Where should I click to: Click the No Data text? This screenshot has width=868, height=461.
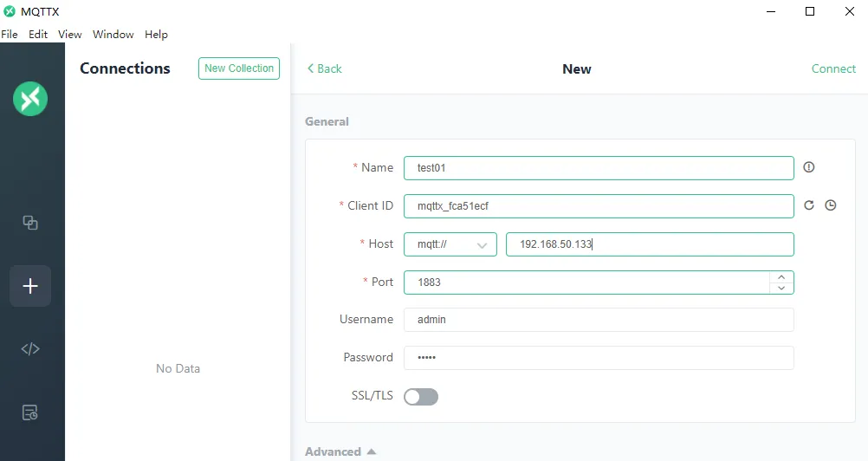coord(178,368)
